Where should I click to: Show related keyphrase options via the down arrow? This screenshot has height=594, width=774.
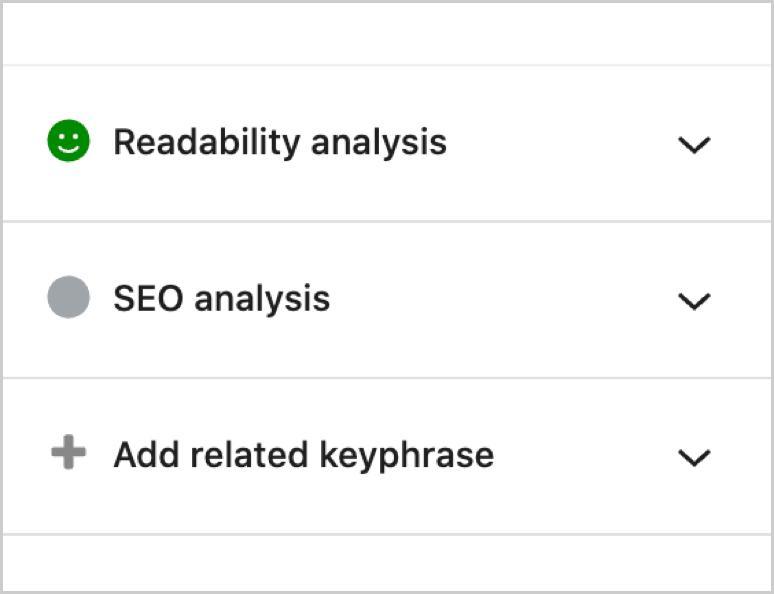(x=693, y=457)
